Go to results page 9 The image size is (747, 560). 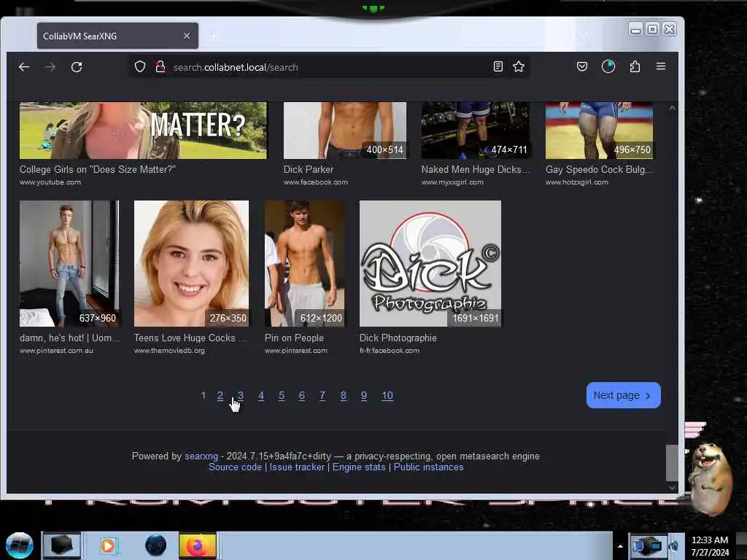[x=364, y=396]
